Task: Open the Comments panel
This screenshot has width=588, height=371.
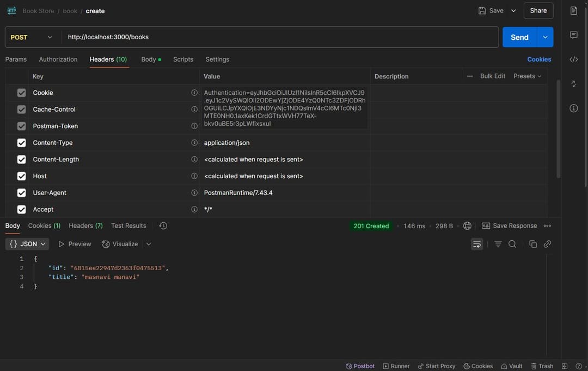Action: coord(573,34)
